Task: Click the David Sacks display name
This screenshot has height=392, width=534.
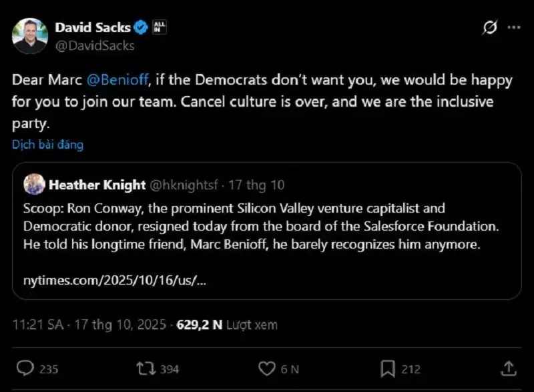Action: [x=92, y=27]
